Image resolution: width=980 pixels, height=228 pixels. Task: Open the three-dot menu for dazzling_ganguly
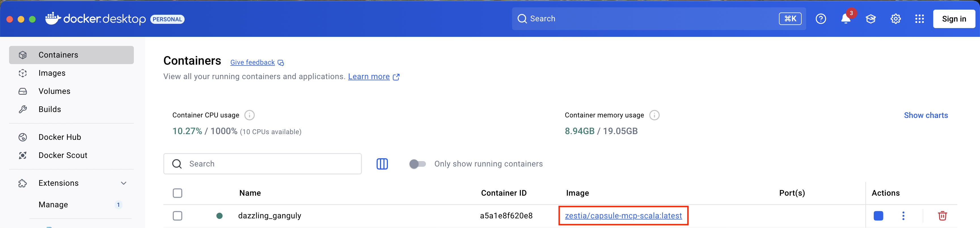(x=903, y=216)
